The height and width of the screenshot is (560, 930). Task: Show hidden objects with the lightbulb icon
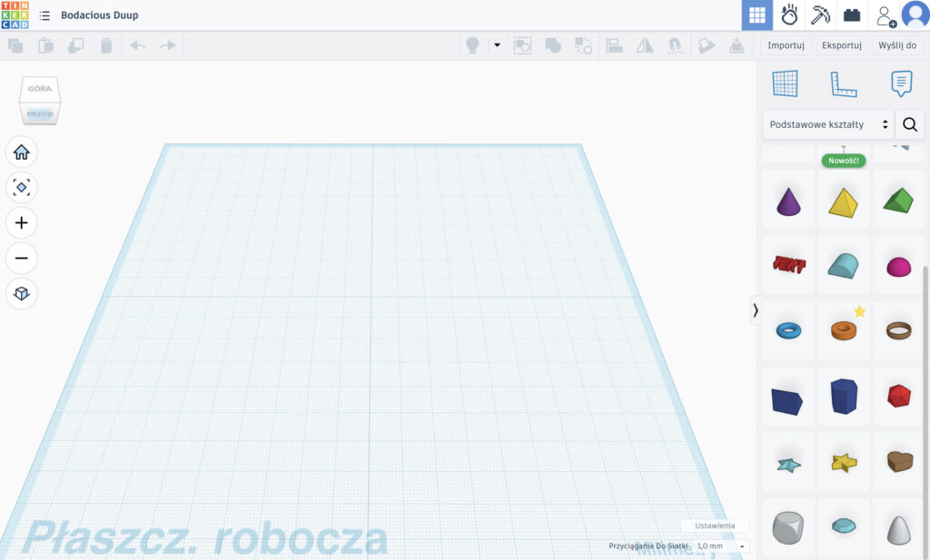[472, 44]
